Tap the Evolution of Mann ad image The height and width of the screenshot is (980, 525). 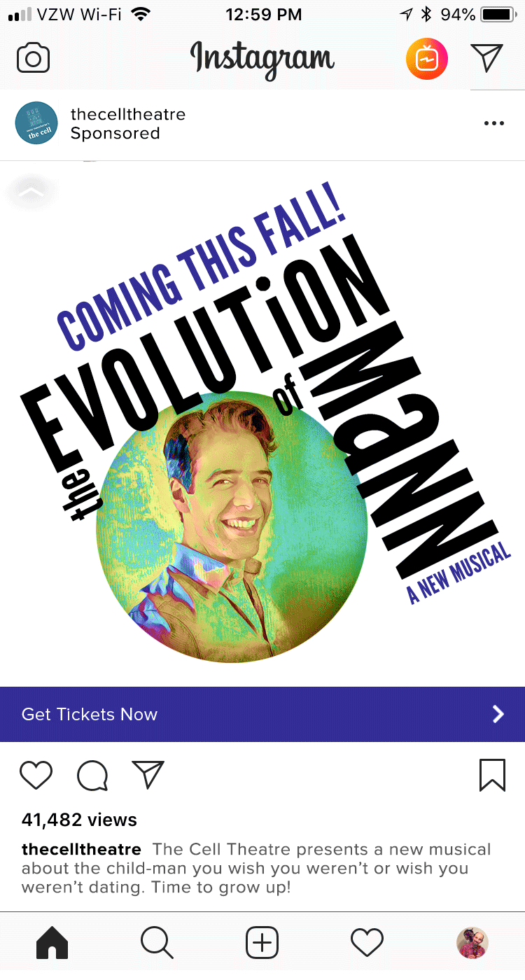[x=262, y=423]
